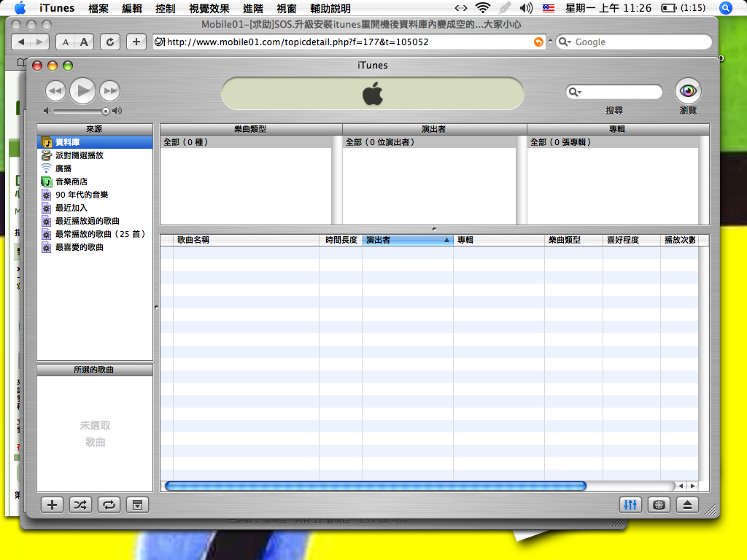Toggle repeat mode button

coord(109,505)
